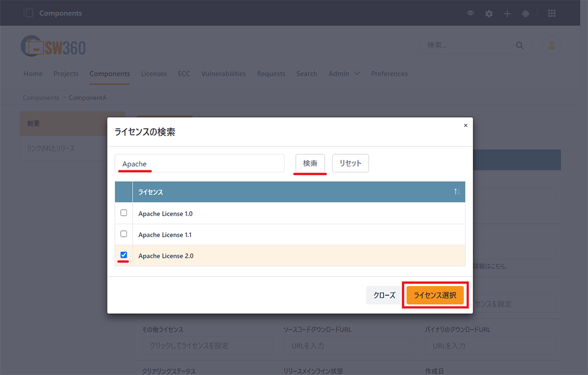Sort the ライセンス column using sort arrows
Image resolution: width=588 pixels, height=375 pixels.
pyautogui.click(x=457, y=192)
